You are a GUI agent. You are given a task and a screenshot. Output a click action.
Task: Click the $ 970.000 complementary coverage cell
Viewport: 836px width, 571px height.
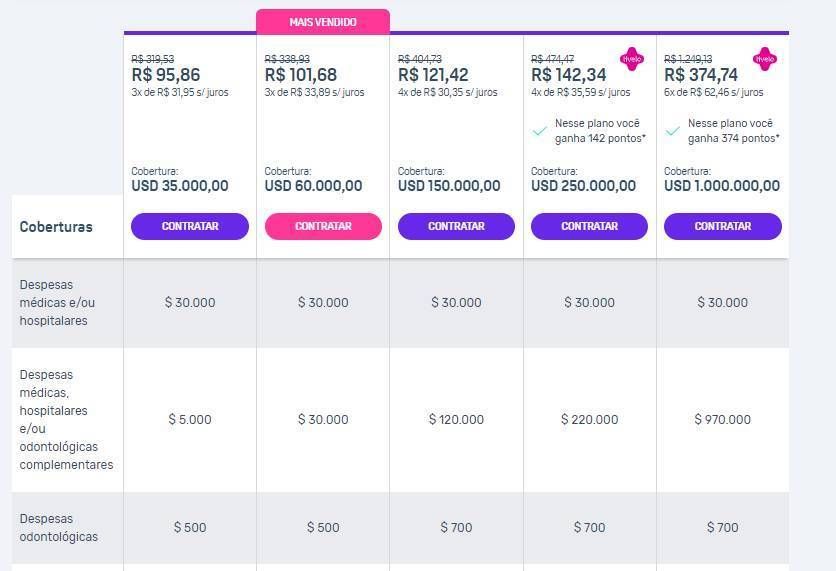[722, 420]
